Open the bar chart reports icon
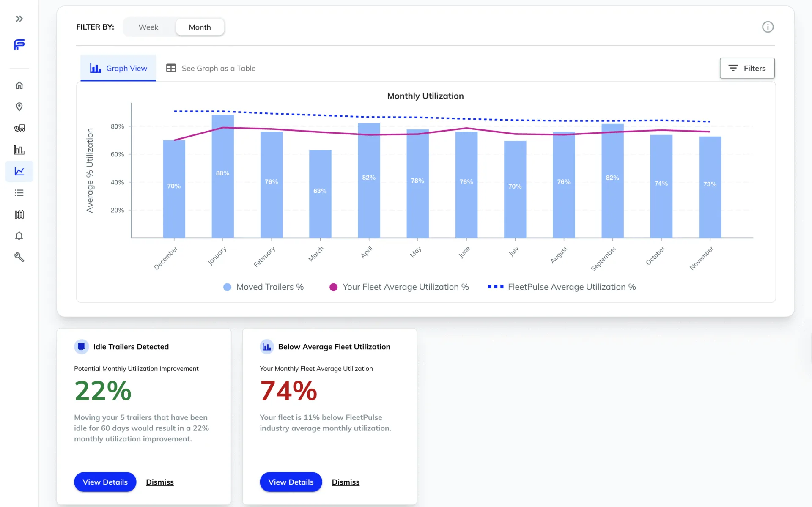This screenshot has width=812, height=507. (19, 150)
